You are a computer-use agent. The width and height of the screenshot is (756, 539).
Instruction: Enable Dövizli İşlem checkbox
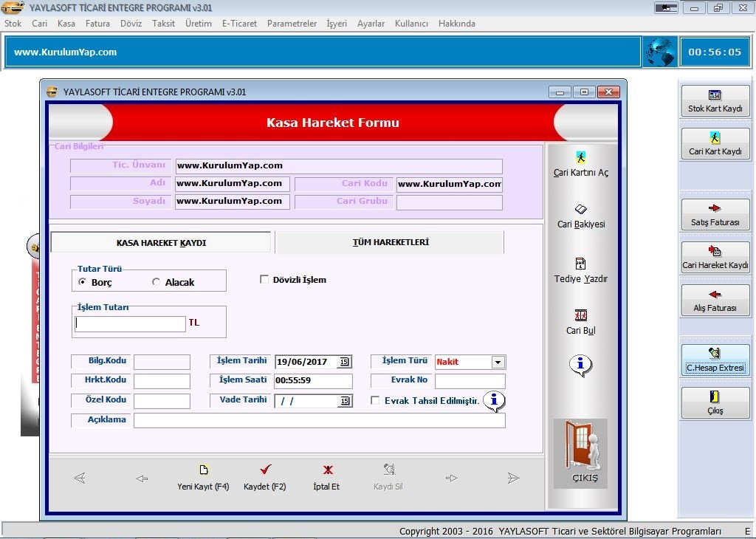(x=264, y=279)
